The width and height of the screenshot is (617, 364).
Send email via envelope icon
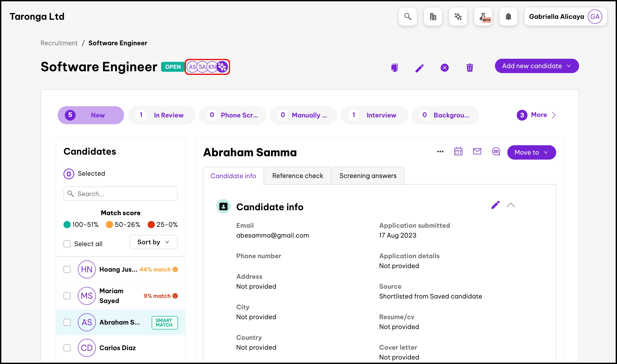[477, 152]
